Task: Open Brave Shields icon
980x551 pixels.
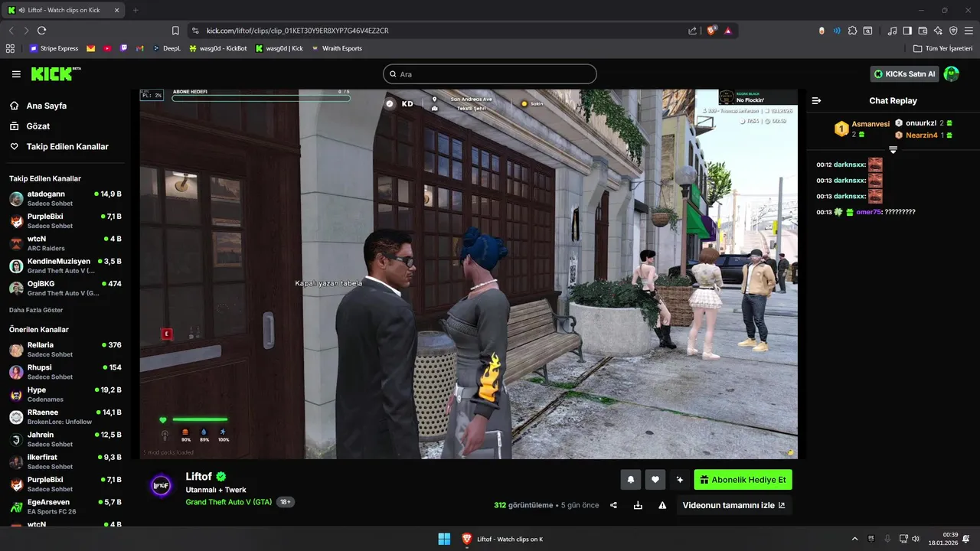Action: 711,31
